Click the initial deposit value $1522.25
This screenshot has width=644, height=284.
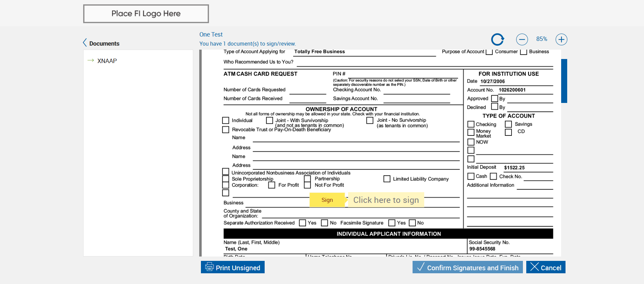click(515, 168)
